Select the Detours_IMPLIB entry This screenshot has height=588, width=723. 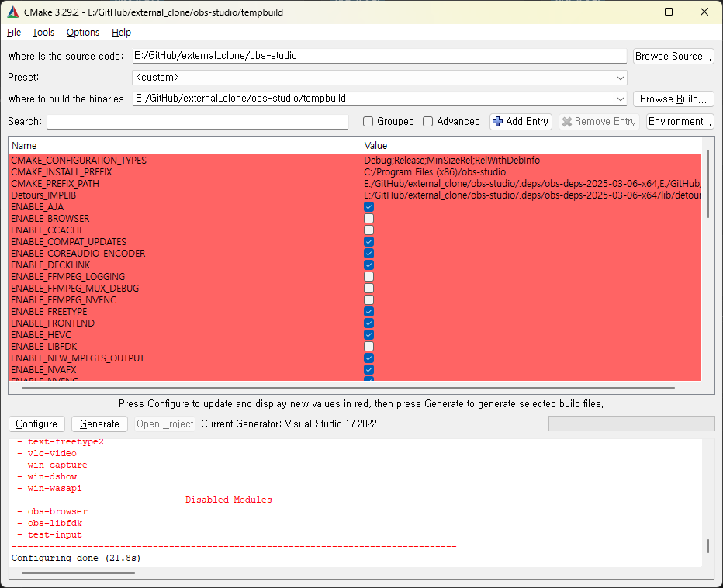tap(355, 195)
